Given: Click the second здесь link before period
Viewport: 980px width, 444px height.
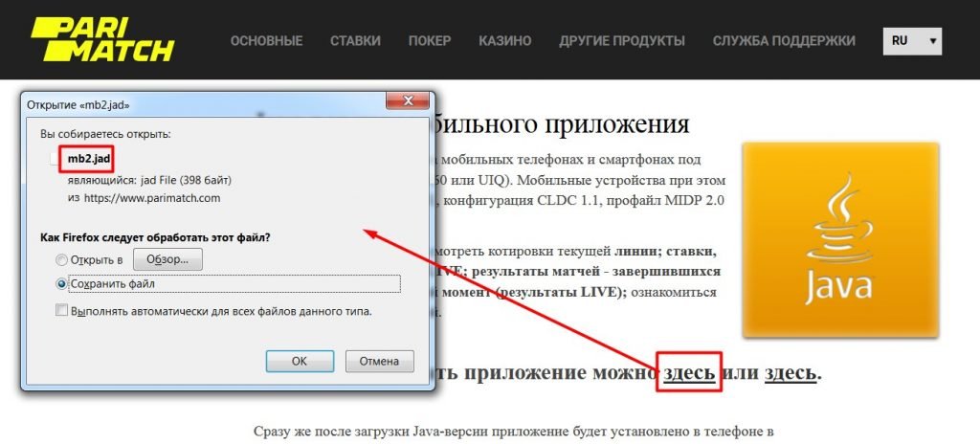Looking at the screenshot, I should click(x=790, y=372).
